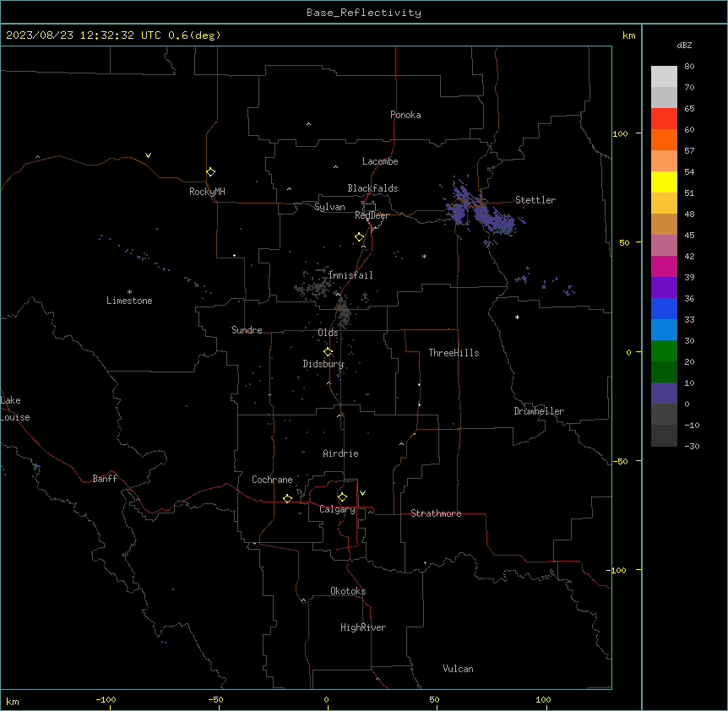This screenshot has width=728, height=711.
Task: Click the yellow diamond marker above Calgary
Action: tap(342, 497)
